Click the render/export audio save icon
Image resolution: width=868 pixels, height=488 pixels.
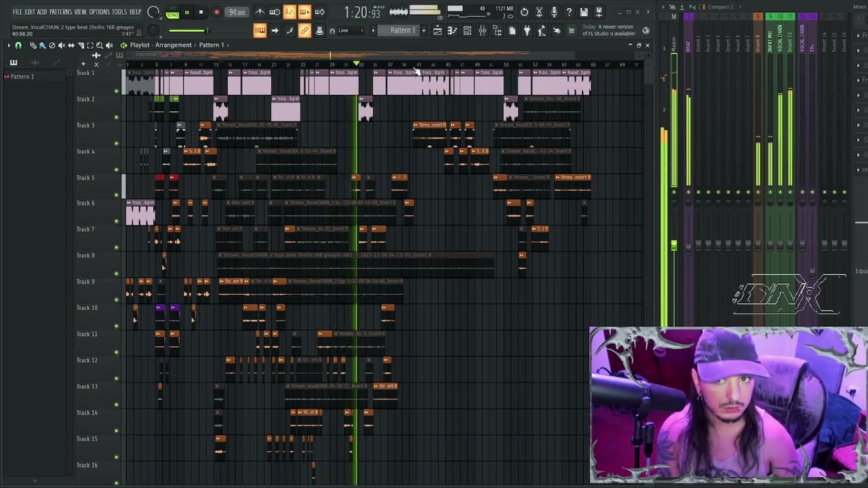(x=599, y=12)
